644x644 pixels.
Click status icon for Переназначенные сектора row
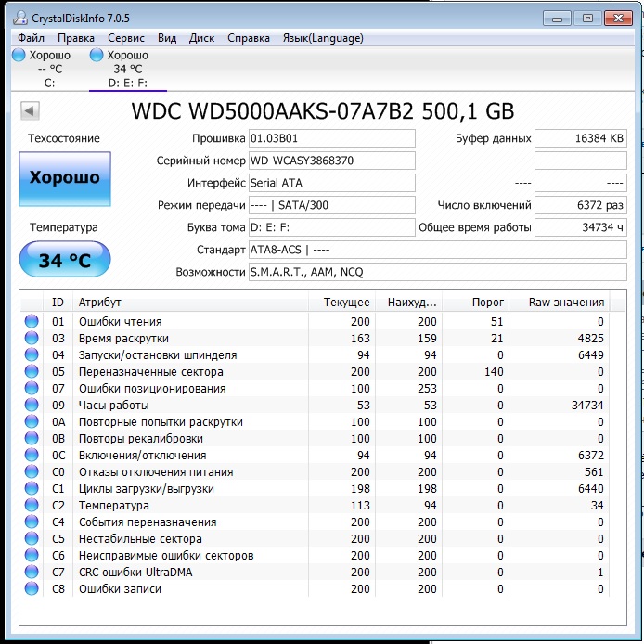pyautogui.click(x=32, y=371)
